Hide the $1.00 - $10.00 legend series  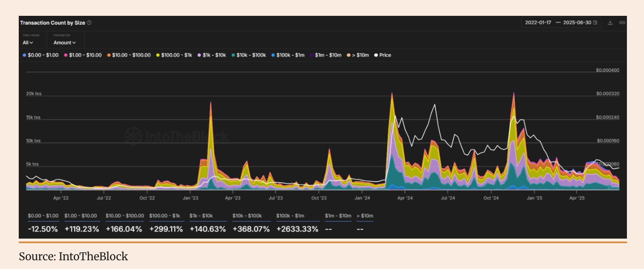82,55
